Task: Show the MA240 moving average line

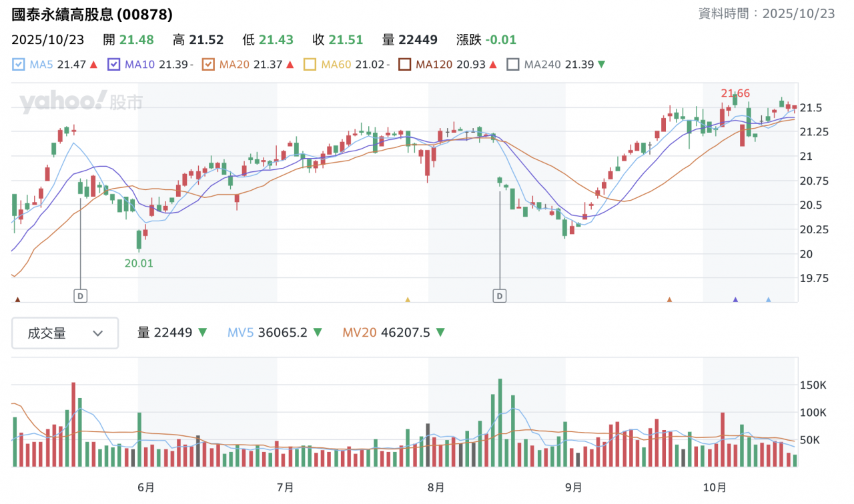Action: [512, 65]
